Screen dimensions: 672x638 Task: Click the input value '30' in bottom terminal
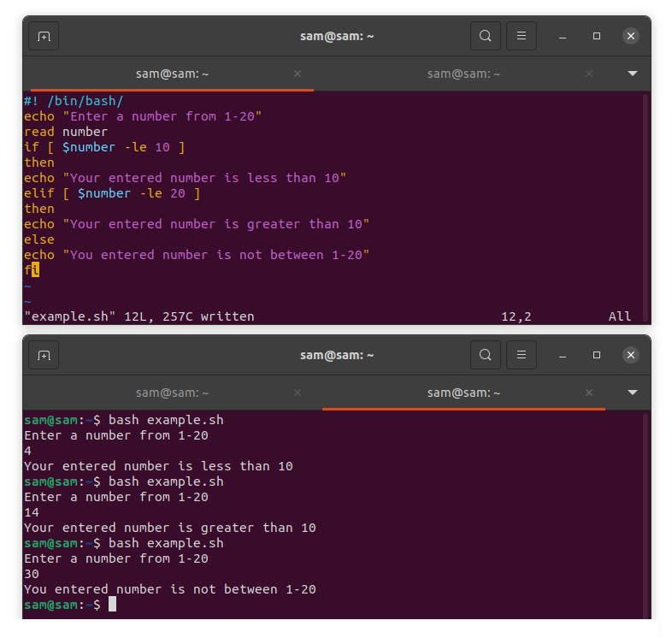(x=32, y=575)
